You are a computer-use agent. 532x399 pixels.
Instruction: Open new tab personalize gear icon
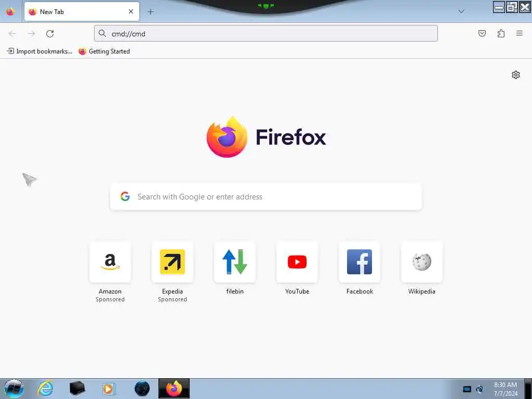[x=516, y=75]
